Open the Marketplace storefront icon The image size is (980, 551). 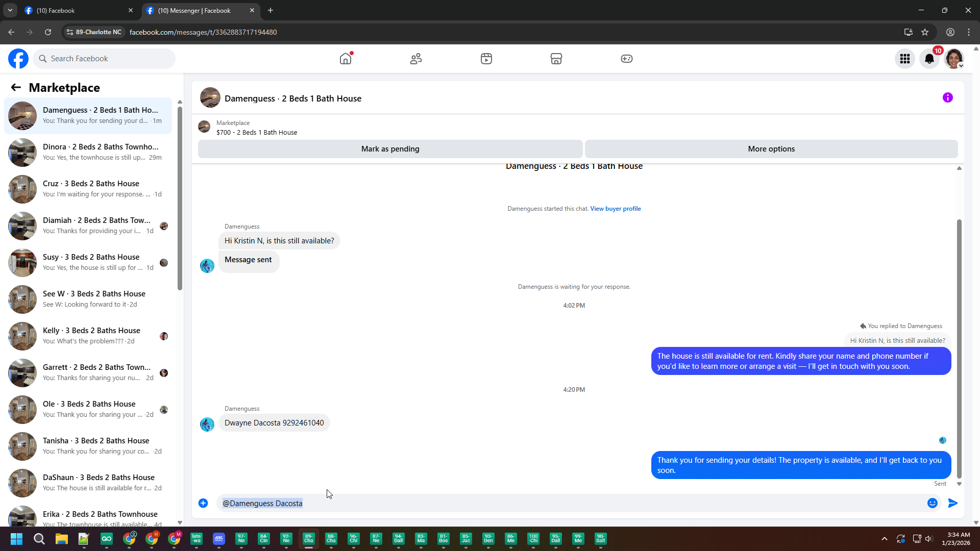pos(556,59)
